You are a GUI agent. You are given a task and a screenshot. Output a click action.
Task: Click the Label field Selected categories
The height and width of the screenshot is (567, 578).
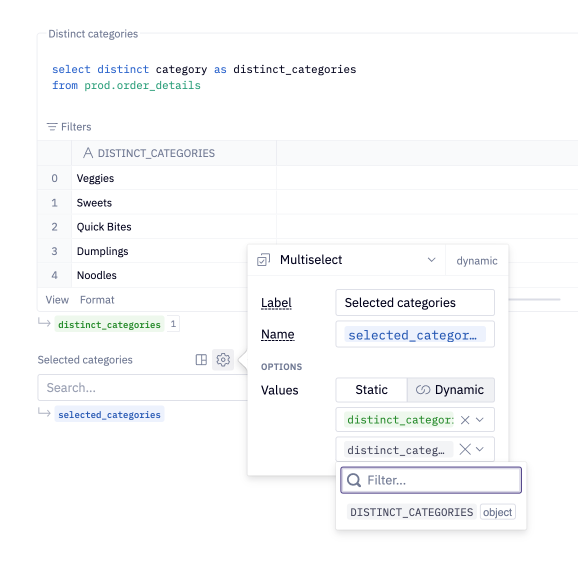(415, 303)
